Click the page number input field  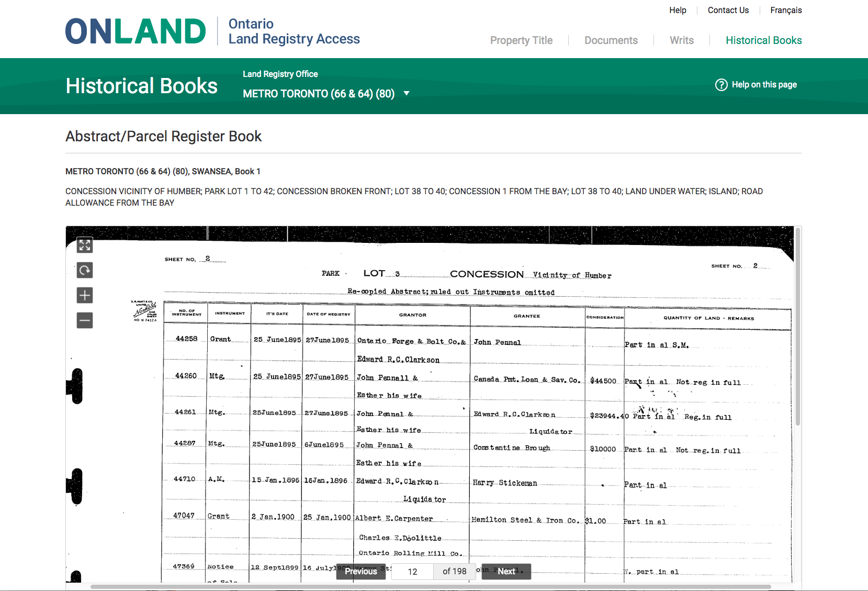413,571
